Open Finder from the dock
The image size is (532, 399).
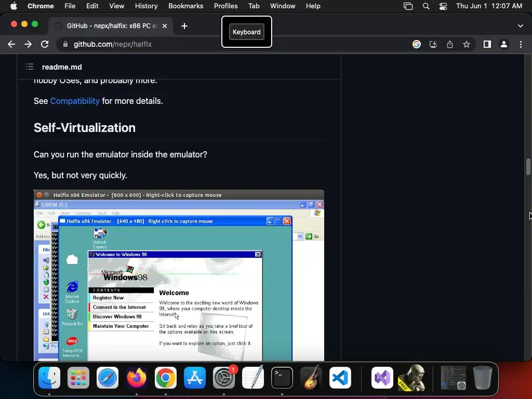pyautogui.click(x=49, y=378)
